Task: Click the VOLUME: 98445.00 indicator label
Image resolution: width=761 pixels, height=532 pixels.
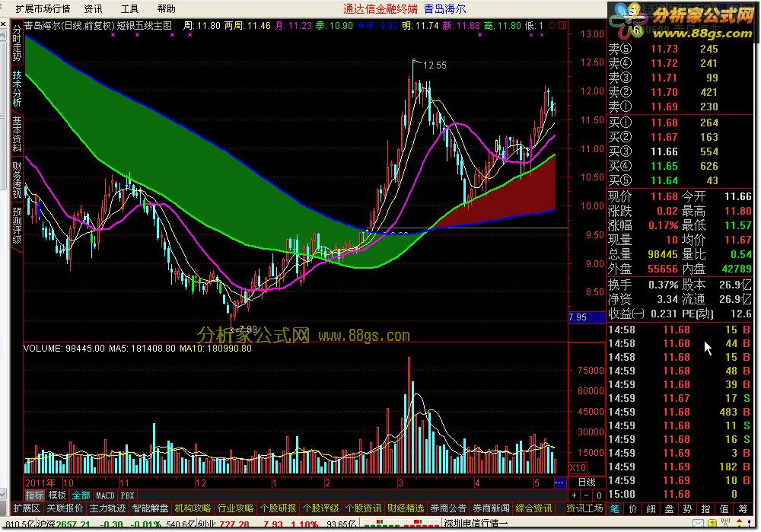Action: click(64, 348)
